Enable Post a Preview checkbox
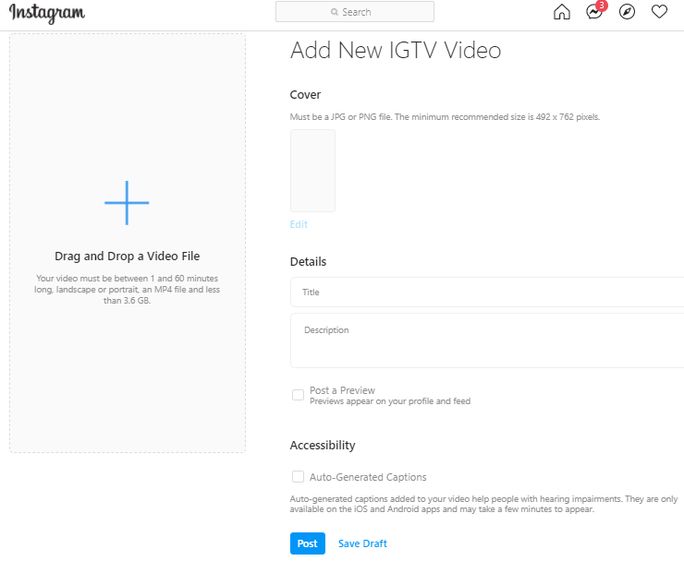684x561 pixels. 298,395
